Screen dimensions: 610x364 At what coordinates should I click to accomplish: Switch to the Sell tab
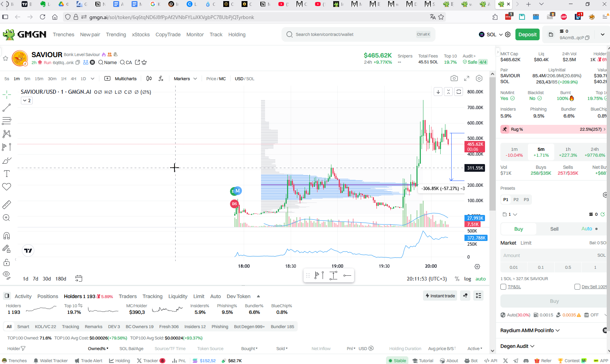(554, 229)
